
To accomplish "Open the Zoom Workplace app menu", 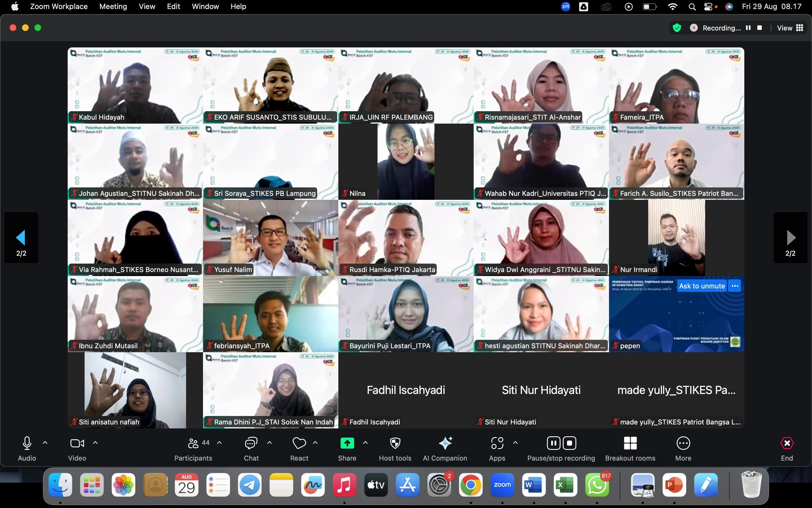I will coord(59,6).
